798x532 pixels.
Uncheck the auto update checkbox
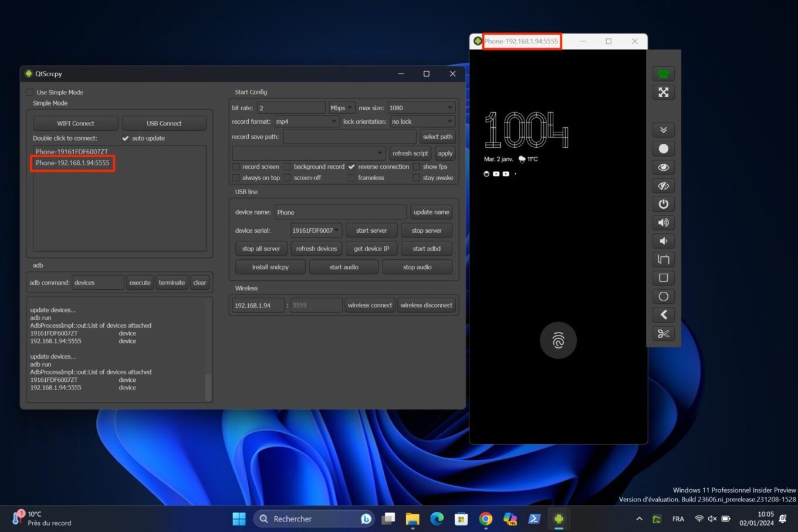pyautogui.click(x=125, y=138)
